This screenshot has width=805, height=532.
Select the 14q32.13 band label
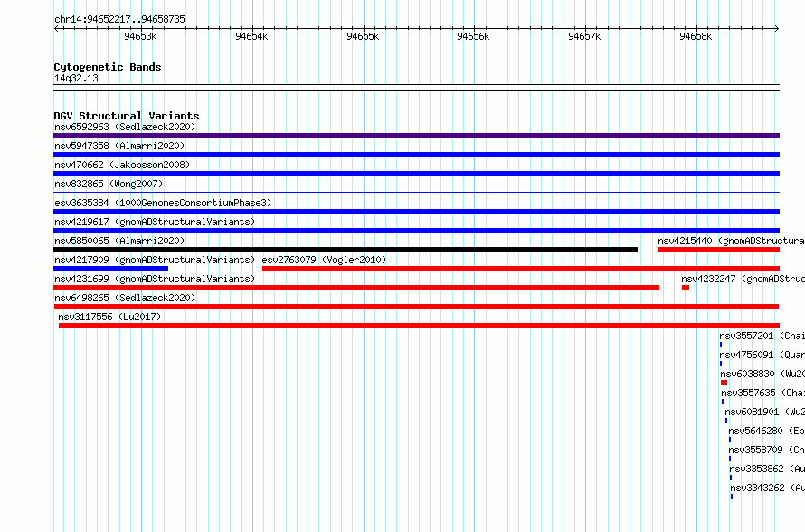[76, 78]
